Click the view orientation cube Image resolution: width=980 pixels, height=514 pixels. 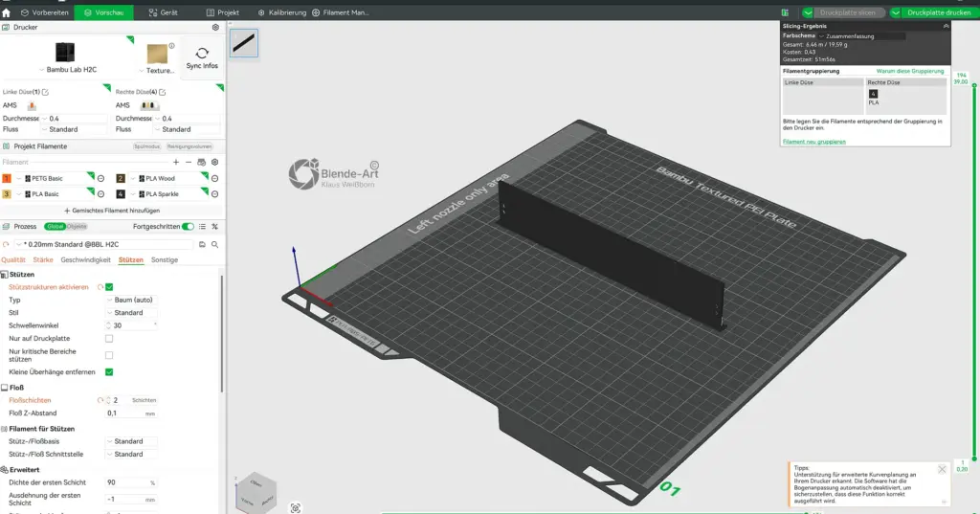pos(256,493)
